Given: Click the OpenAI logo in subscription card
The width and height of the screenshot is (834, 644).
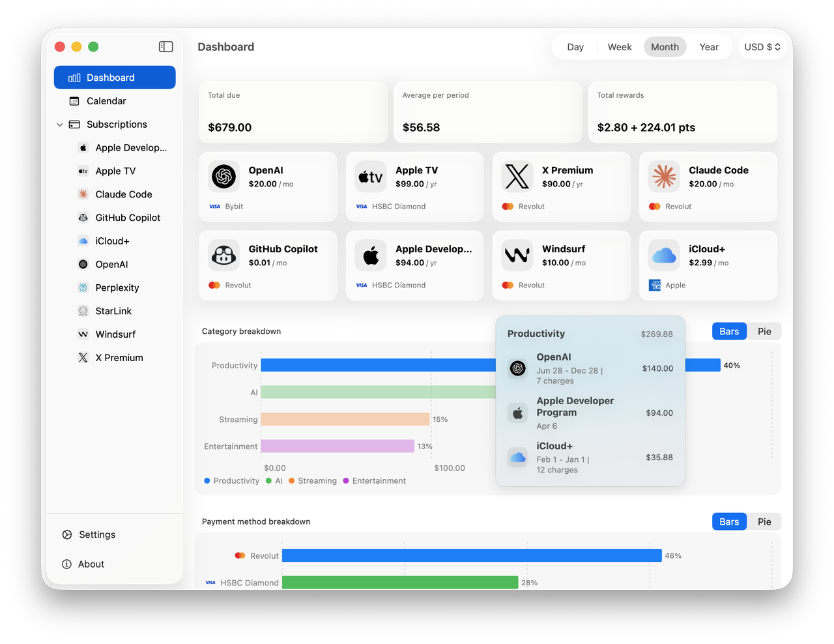Looking at the screenshot, I should pyautogui.click(x=223, y=177).
